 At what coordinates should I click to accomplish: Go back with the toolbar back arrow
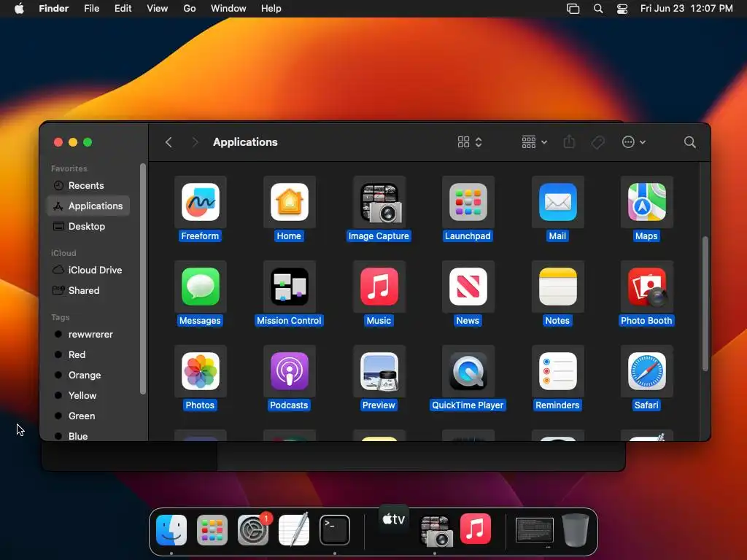[x=169, y=142]
